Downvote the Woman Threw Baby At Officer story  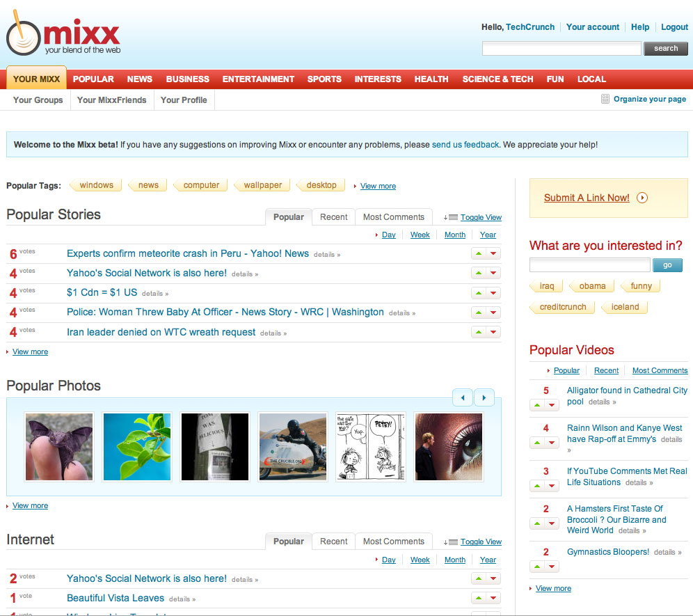pos(493,313)
